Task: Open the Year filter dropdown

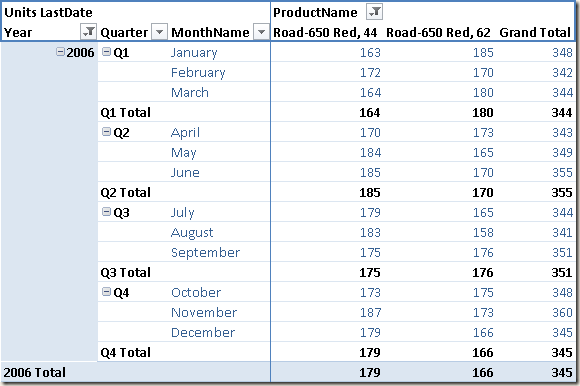Action: (x=88, y=32)
